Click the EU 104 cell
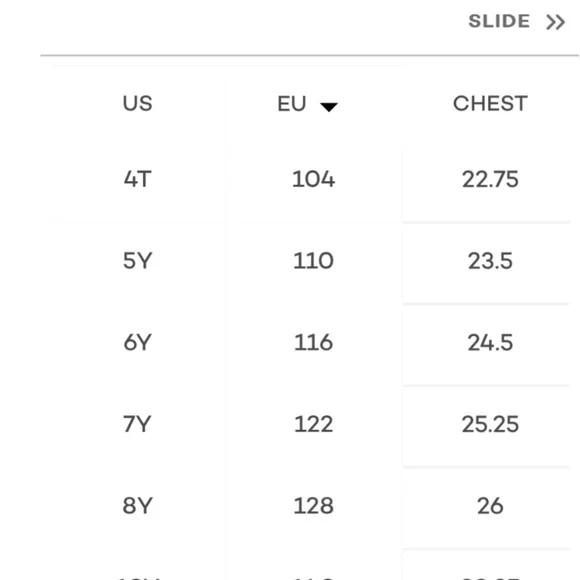The image size is (580, 580). [313, 179]
